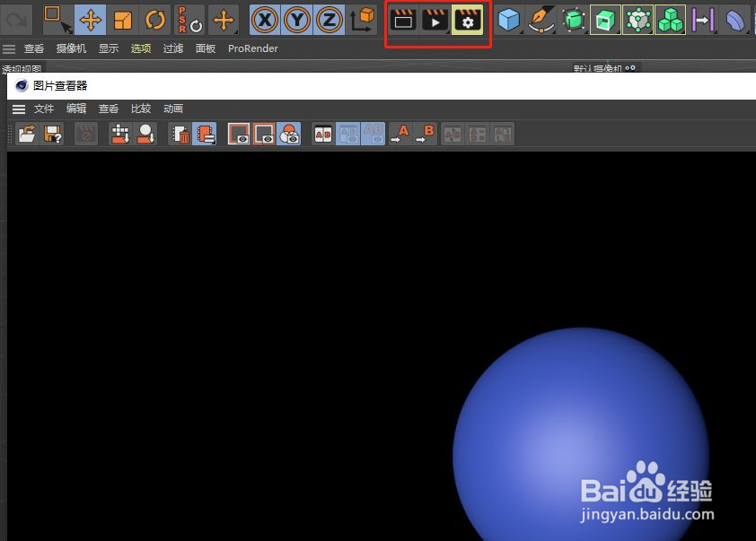Render to Picture Viewer
Viewport: 756px width, 541px height.
435,20
